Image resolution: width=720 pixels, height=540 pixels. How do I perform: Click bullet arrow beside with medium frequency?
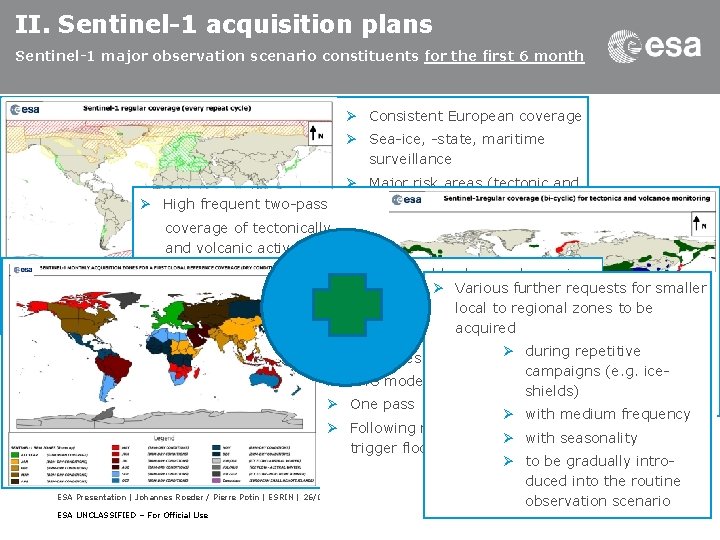click(x=508, y=414)
